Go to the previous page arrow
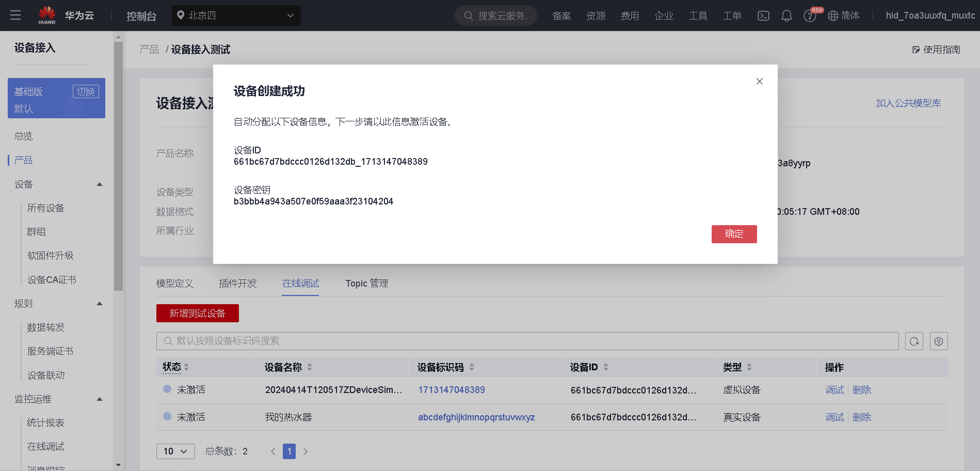The width and height of the screenshot is (980, 471). (x=273, y=451)
